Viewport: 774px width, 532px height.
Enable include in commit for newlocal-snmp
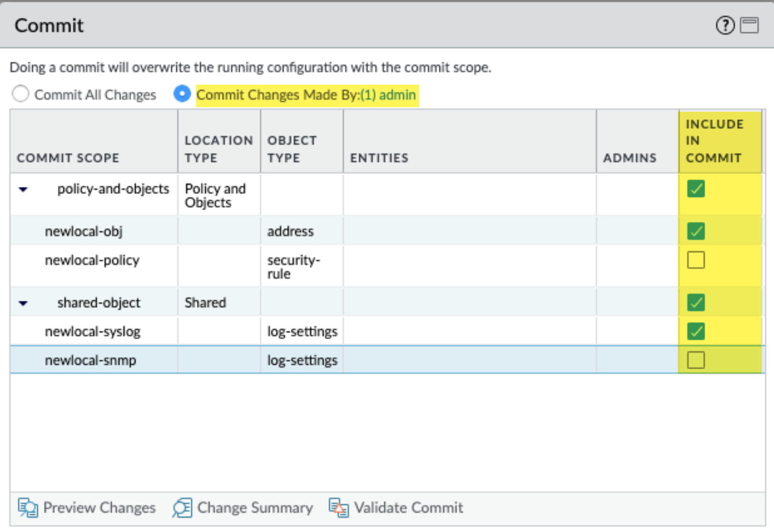(696, 360)
